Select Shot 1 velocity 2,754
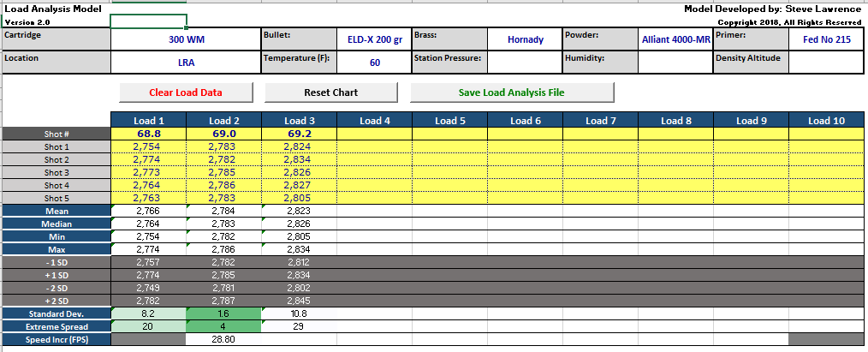The height and width of the screenshot is (352, 868). point(149,146)
